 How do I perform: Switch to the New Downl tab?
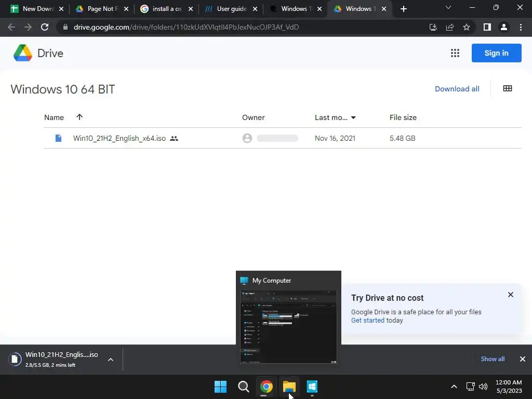pyautogui.click(x=33, y=9)
